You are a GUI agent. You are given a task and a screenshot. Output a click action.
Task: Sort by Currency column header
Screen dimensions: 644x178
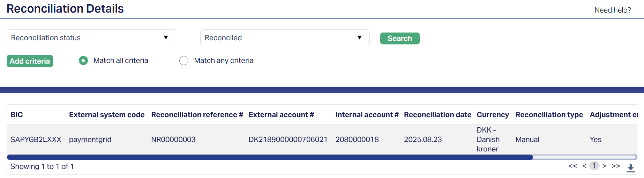(x=493, y=115)
